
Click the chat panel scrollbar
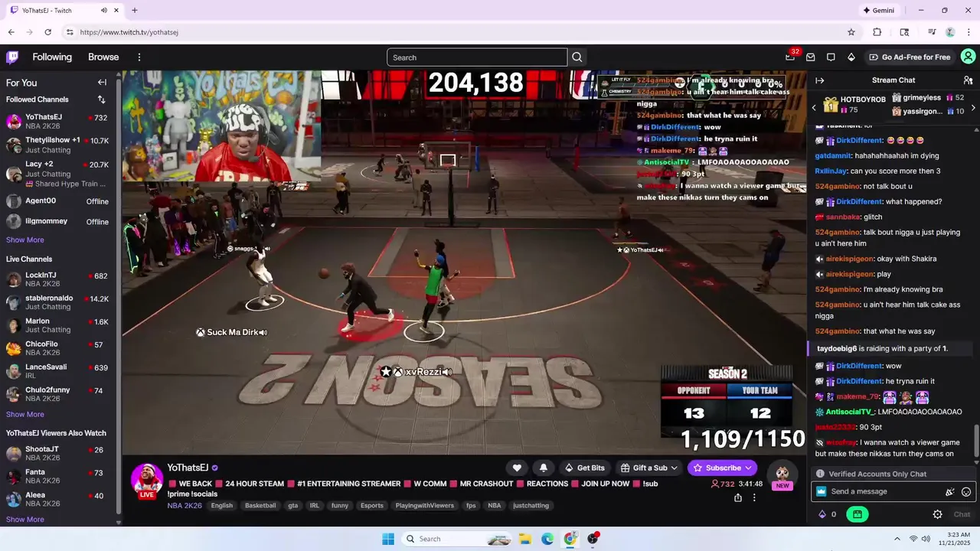975,442
